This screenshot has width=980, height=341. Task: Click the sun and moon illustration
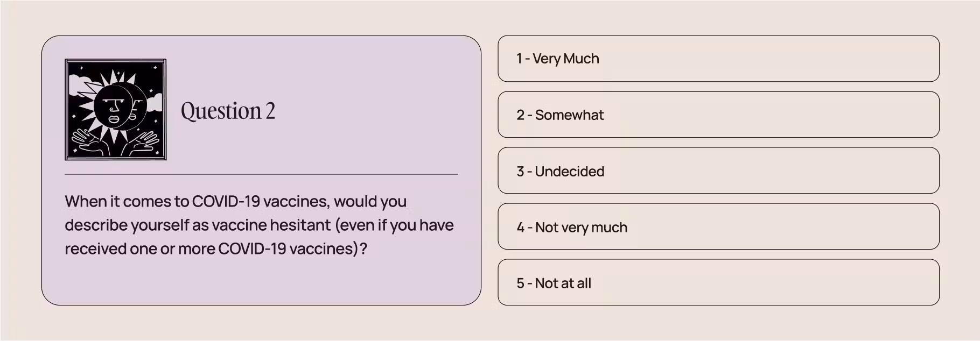coord(115,110)
